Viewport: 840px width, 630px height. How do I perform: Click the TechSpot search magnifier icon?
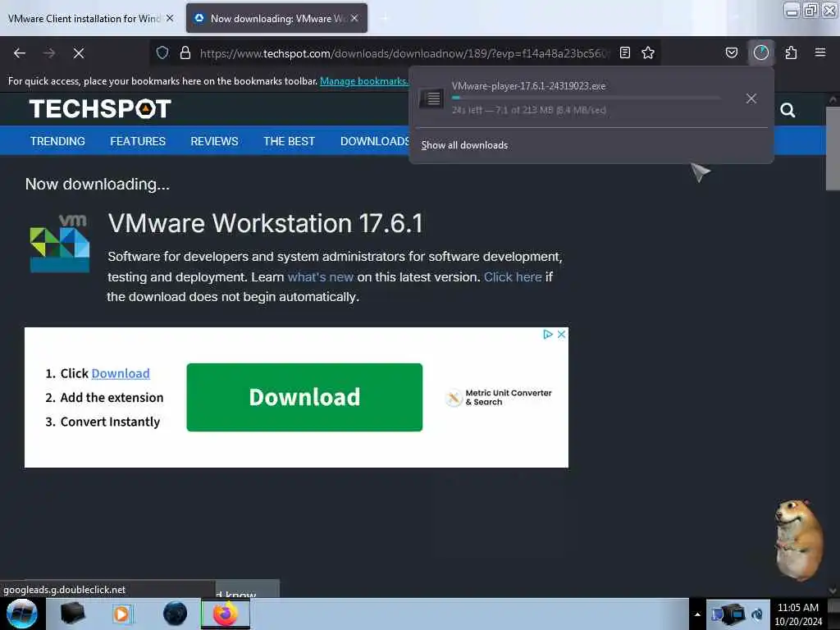tap(787, 110)
